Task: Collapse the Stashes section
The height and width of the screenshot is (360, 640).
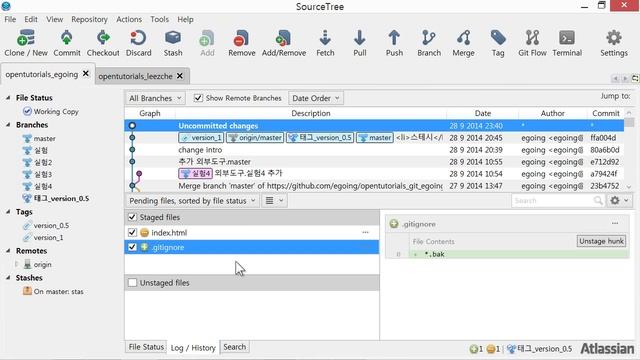Action: (8, 278)
